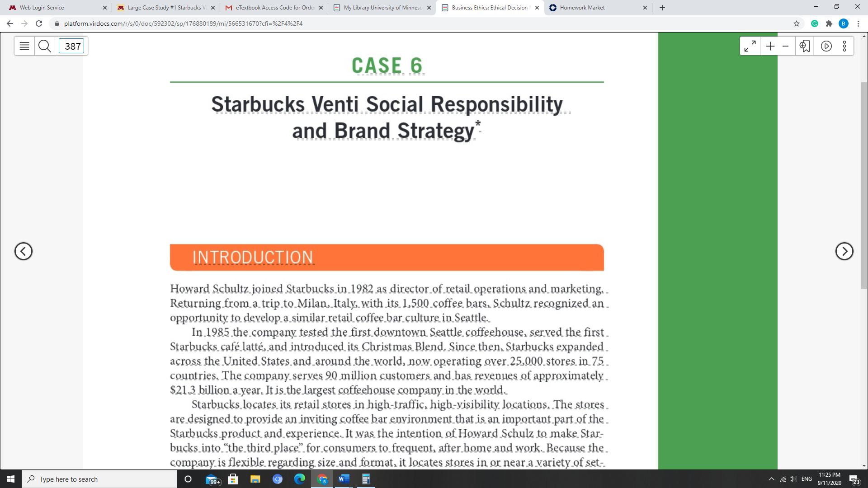Reload the current page
This screenshot has width=868, height=488.
click(39, 23)
